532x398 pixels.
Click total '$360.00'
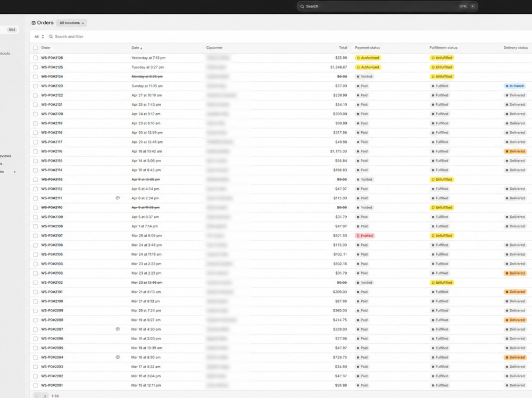tap(340, 310)
